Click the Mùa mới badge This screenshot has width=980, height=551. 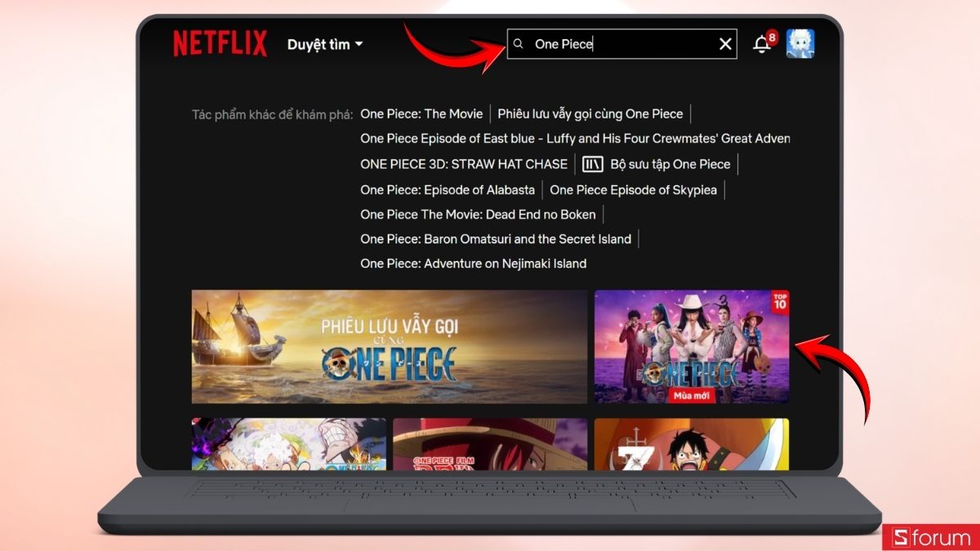tap(692, 396)
